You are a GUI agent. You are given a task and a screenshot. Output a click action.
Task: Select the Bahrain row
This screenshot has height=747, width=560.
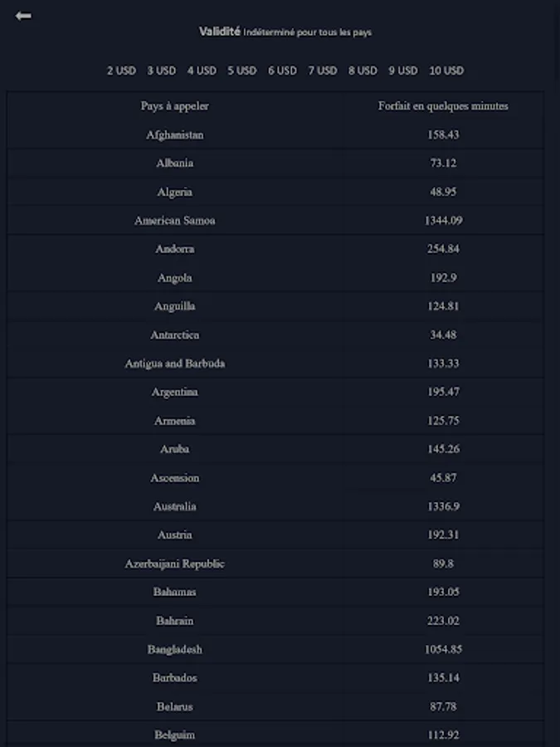[175, 621]
